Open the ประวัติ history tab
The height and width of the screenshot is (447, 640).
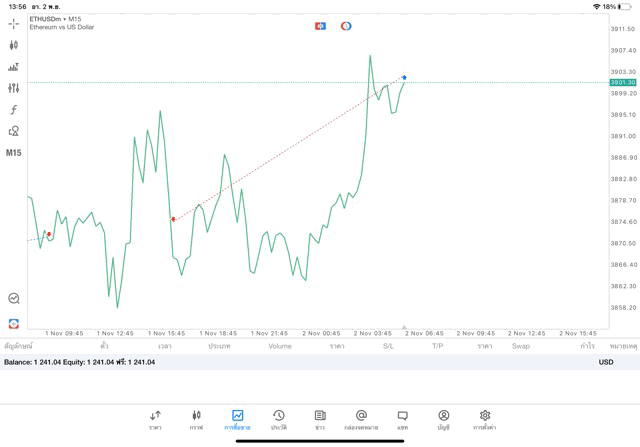(279, 419)
